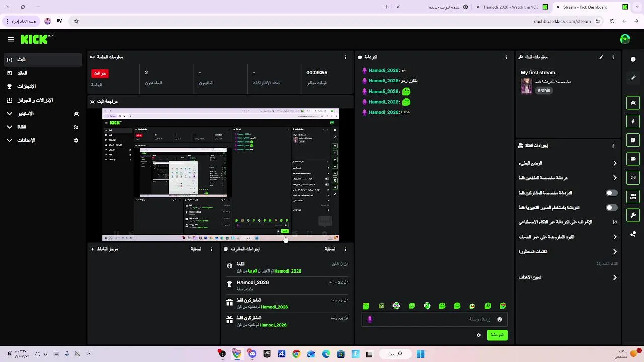Reload the page with browser refresh icon
Screen dimensions: 644x362
tap(612, 21)
